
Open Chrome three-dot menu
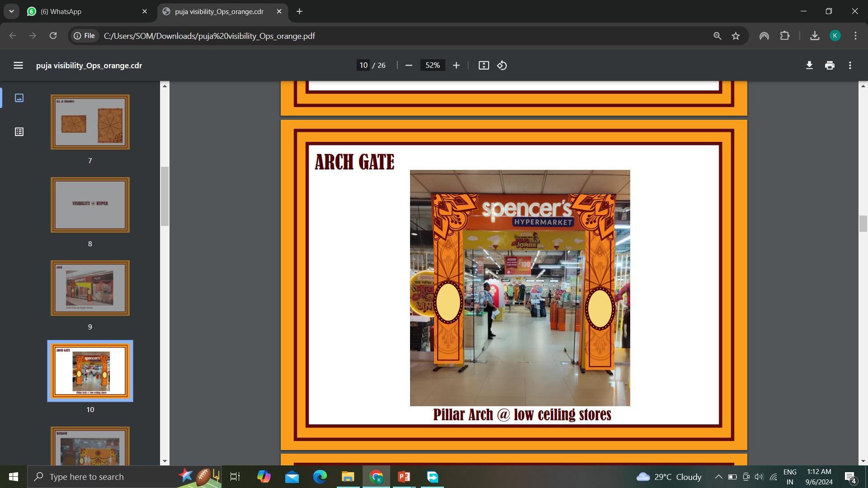click(x=855, y=36)
